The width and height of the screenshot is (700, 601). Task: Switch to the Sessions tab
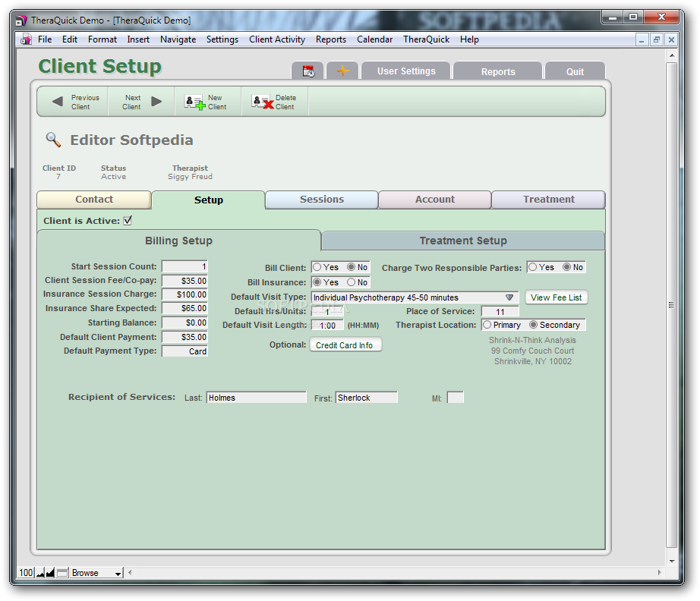(x=322, y=200)
